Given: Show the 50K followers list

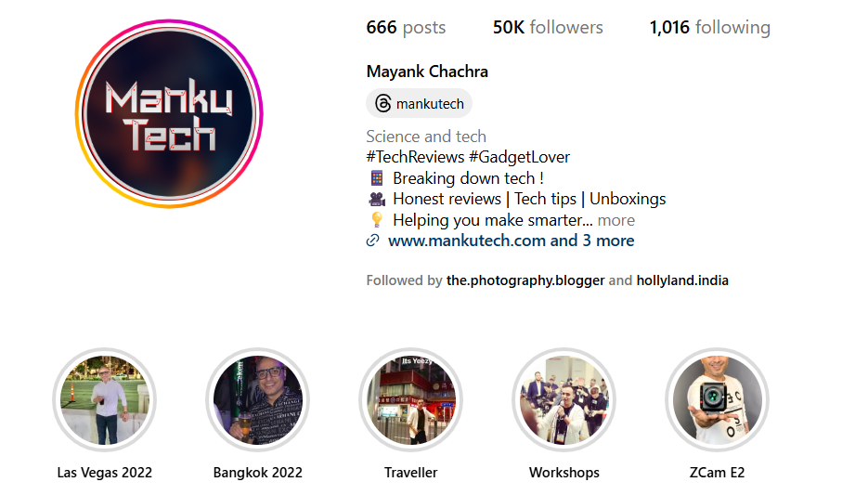Looking at the screenshot, I should pos(548,27).
